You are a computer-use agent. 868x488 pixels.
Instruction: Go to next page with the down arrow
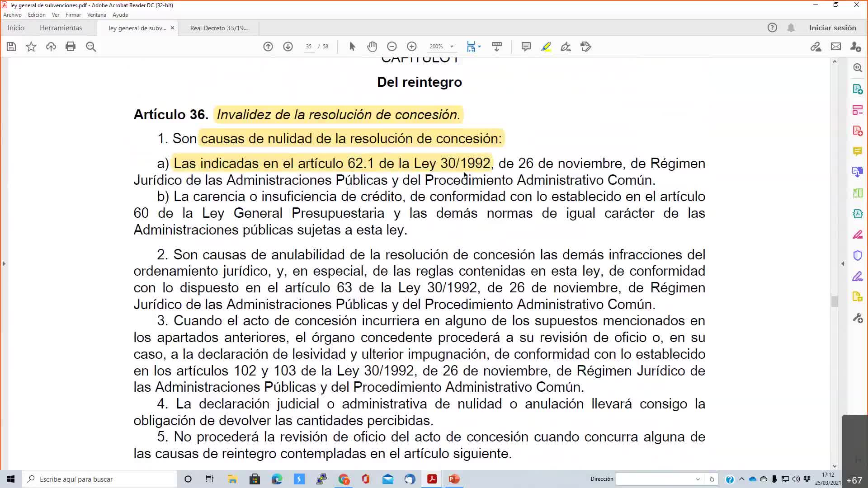pos(288,47)
